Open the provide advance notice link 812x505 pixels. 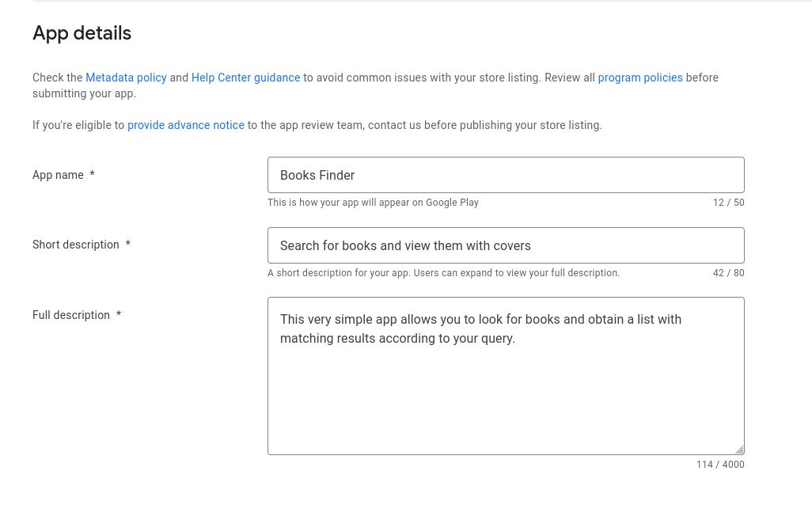click(185, 125)
